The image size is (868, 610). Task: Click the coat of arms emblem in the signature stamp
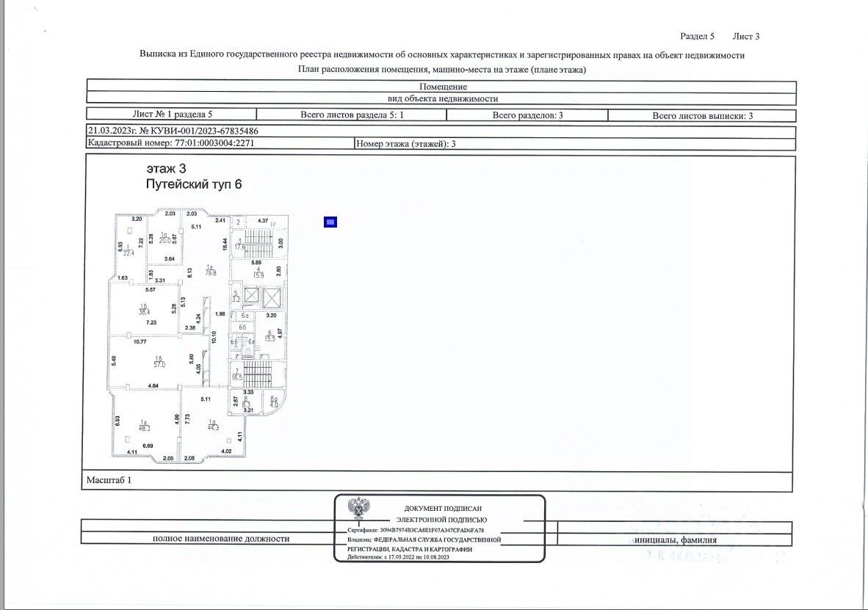point(358,507)
